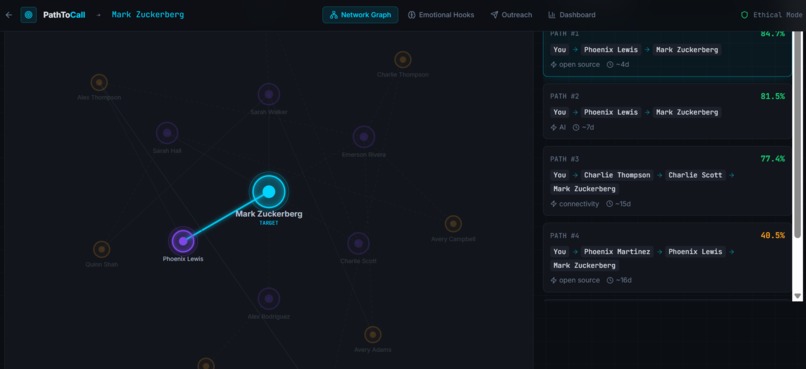Click the 81.5% score in Path #2
Screen dimensions: 806x369
773,96
